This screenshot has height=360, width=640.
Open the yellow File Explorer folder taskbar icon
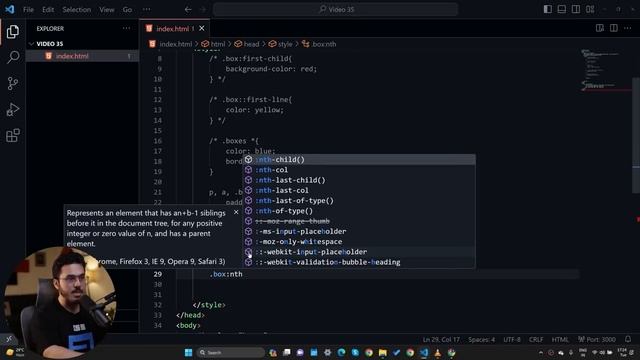point(382,352)
